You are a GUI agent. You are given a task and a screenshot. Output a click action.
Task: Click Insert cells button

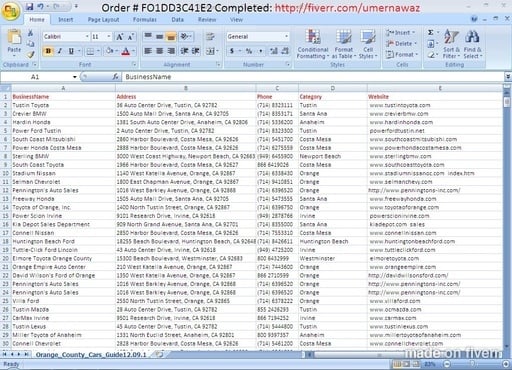point(400,33)
